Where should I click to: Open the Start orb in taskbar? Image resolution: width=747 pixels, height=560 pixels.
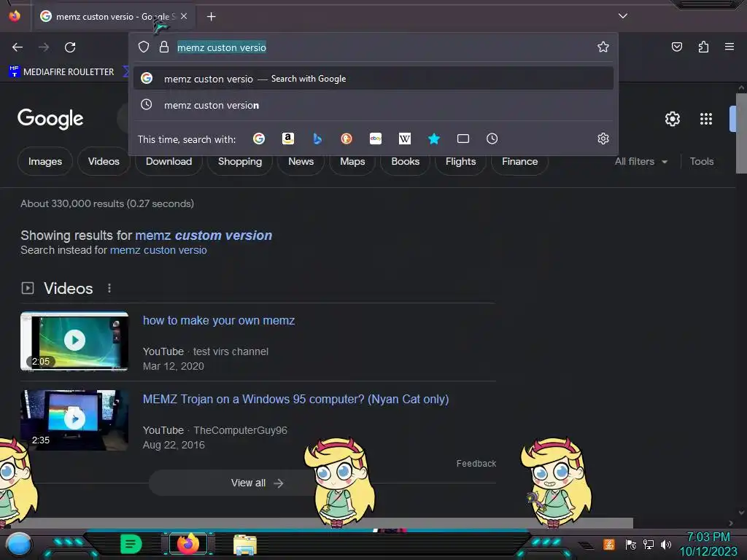tap(19, 544)
